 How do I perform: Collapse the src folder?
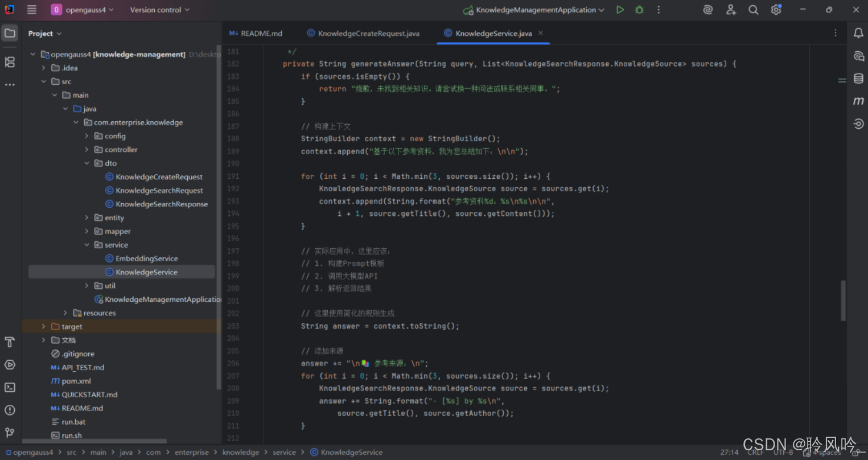44,81
